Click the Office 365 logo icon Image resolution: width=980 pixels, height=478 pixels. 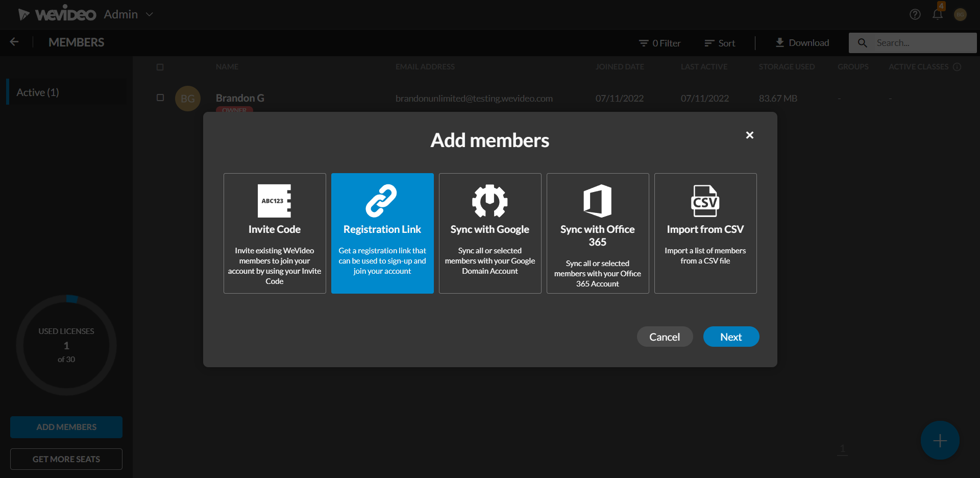pos(598,201)
